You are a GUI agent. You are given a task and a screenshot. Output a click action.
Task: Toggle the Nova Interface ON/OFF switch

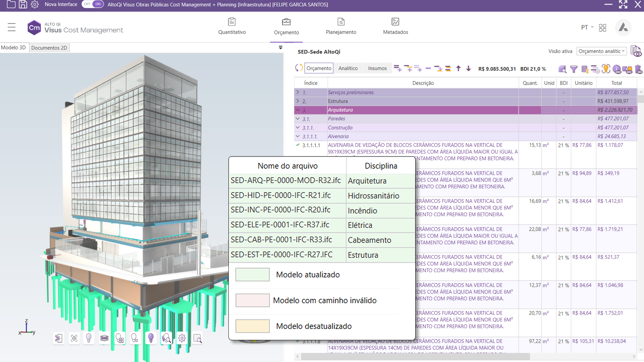coord(93,4)
